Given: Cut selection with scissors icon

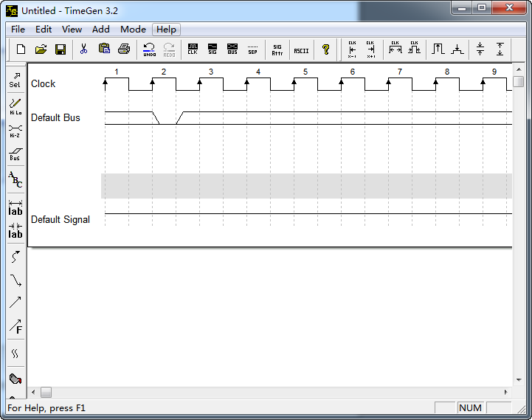Looking at the screenshot, I should coord(83,49).
